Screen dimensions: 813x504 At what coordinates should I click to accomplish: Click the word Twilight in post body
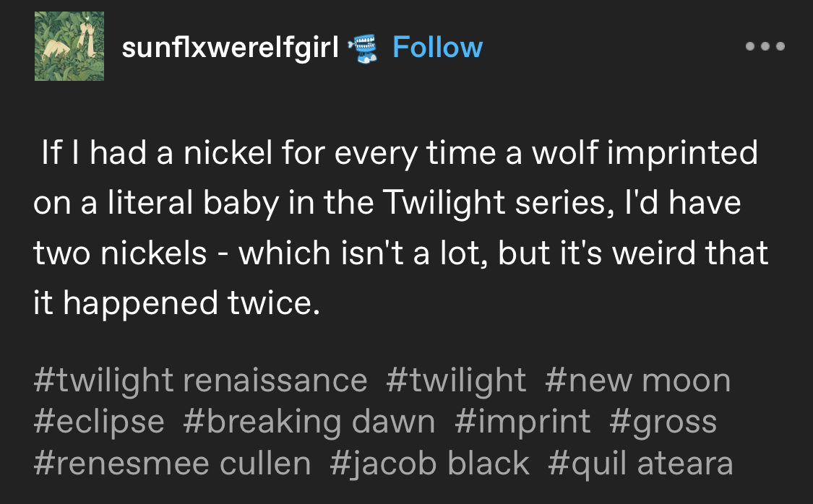point(444,202)
